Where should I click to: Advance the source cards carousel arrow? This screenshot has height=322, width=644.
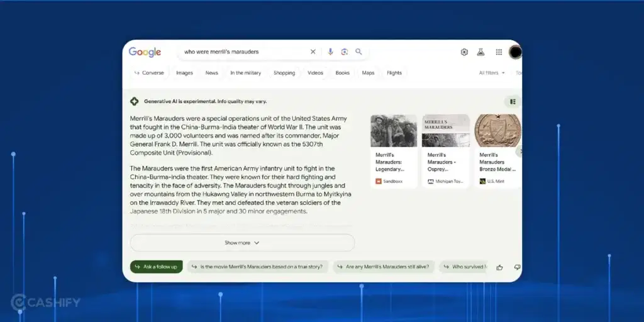tap(519, 151)
